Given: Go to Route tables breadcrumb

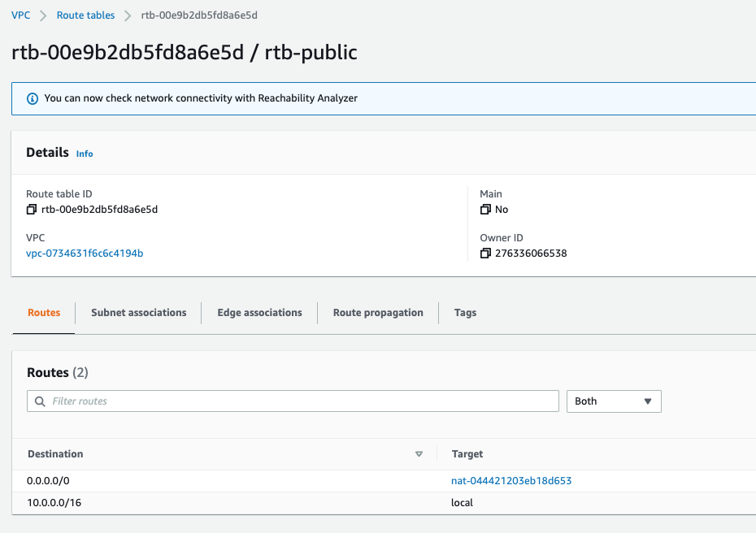Looking at the screenshot, I should coord(85,15).
